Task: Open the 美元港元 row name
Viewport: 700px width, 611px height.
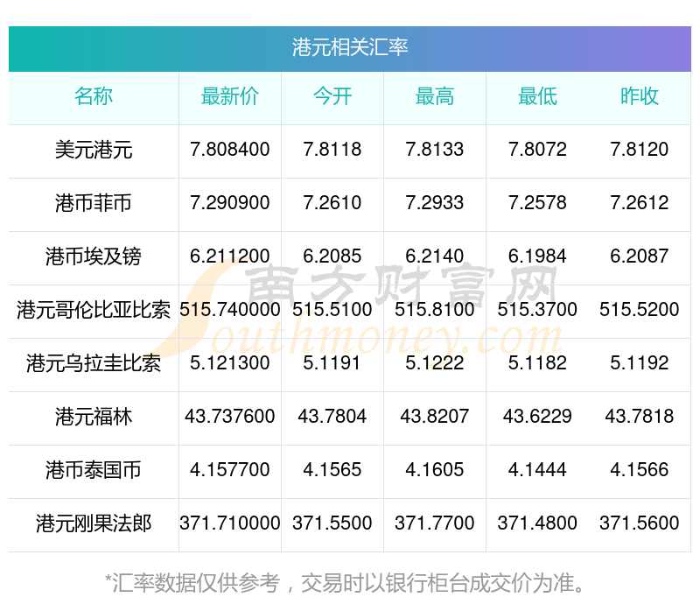Action: pos(94,150)
